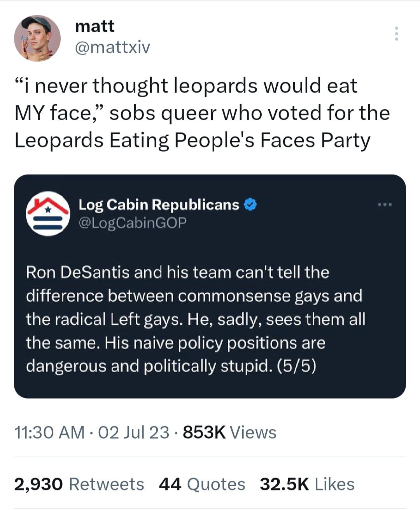Click the 02 Jul 23 date
The height and width of the screenshot is (511, 420).
(x=134, y=432)
